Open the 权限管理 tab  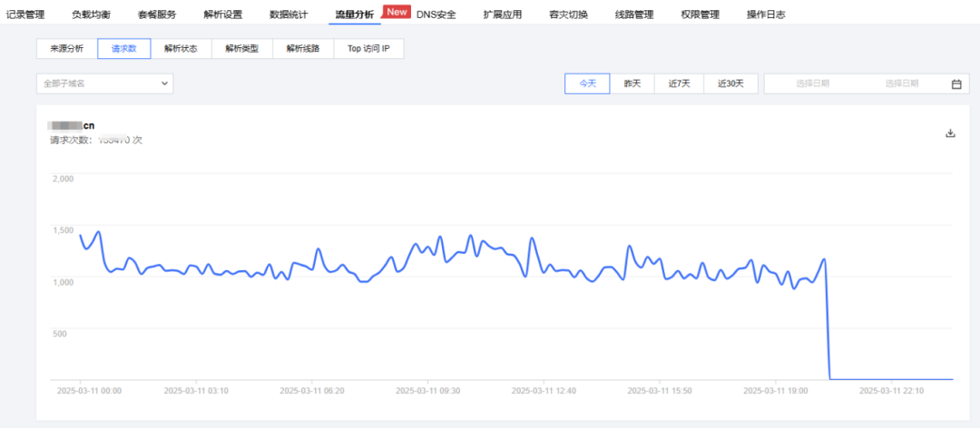tap(700, 15)
